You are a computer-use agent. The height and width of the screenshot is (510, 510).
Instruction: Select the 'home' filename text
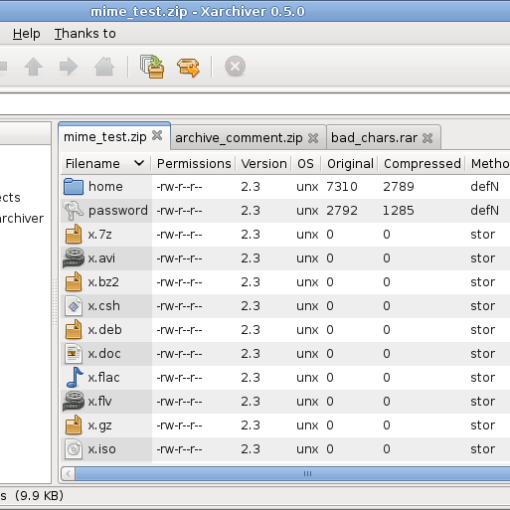(x=105, y=187)
